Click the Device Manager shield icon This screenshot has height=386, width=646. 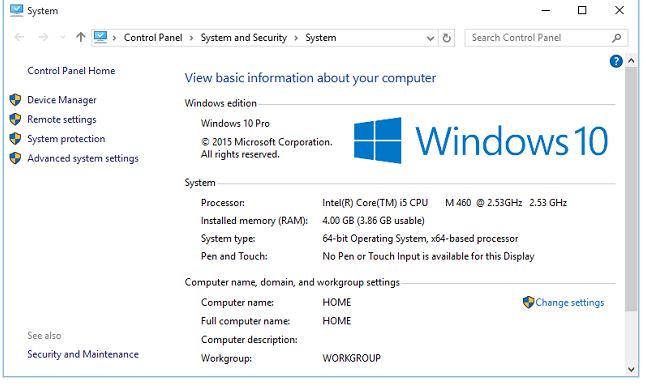click(15, 100)
